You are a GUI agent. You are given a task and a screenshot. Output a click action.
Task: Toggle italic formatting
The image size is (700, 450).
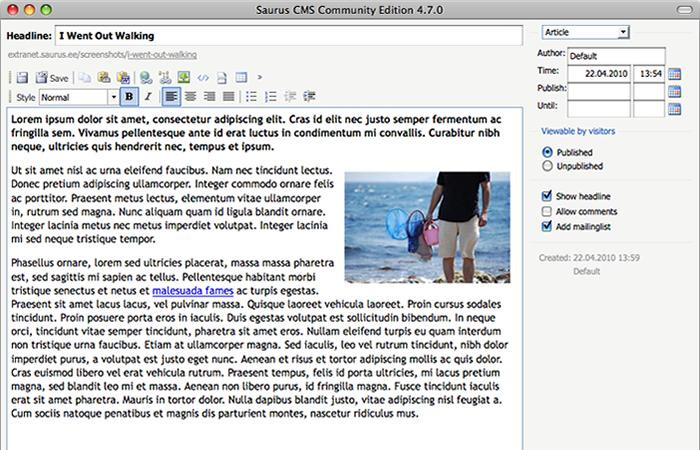pyautogui.click(x=148, y=96)
